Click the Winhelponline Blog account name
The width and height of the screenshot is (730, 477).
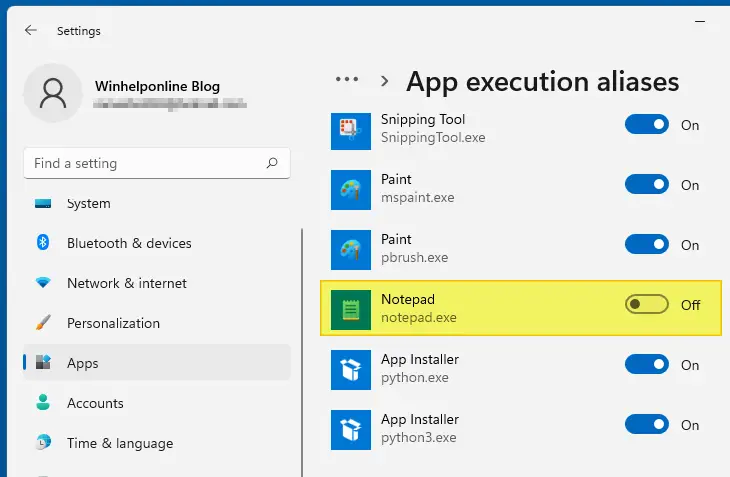click(x=157, y=86)
